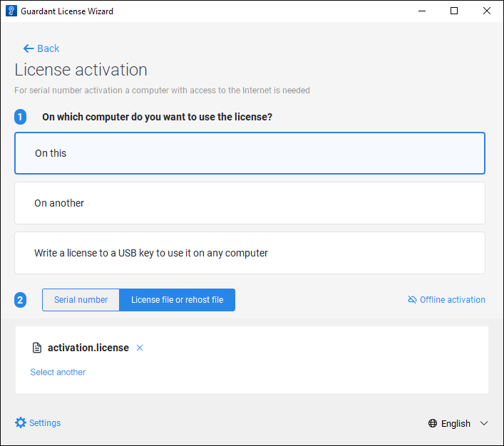The image size is (504, 446).
Task: Click the offline activation cloud icon
Action: click(412, 300)
